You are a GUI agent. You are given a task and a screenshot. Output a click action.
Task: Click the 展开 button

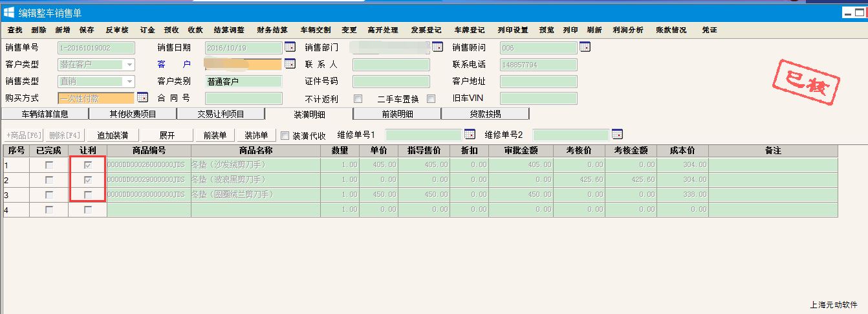pyautogui.click(x=167, y=135)
